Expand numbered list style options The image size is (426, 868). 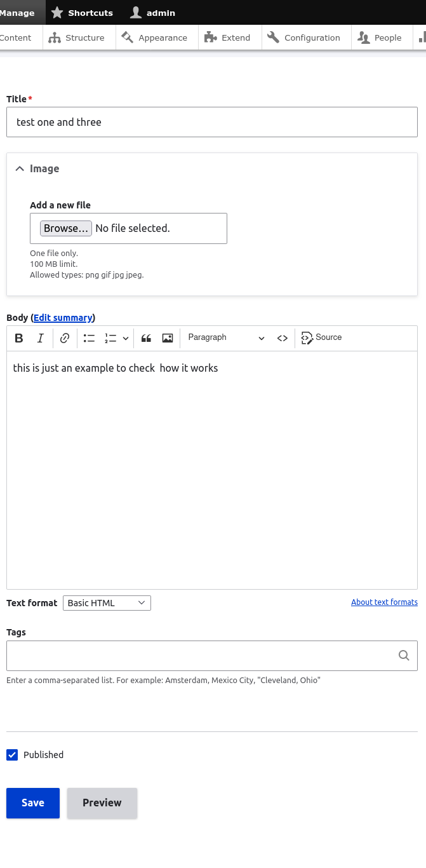coord(125,338)
